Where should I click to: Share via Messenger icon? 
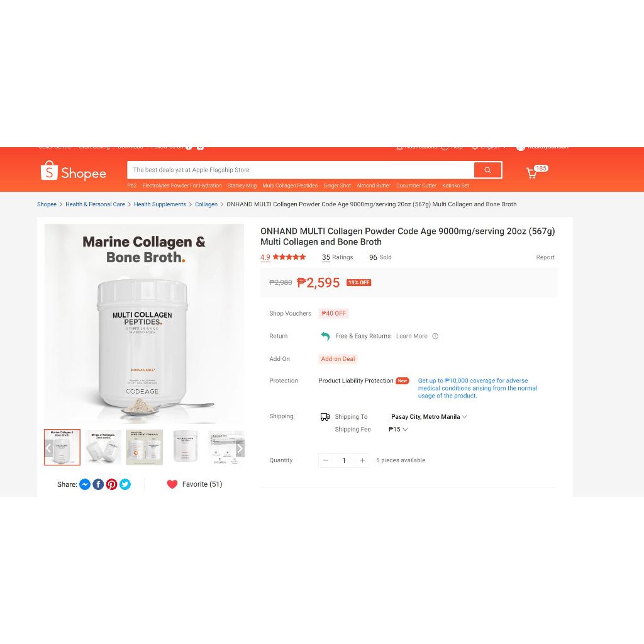85,484
